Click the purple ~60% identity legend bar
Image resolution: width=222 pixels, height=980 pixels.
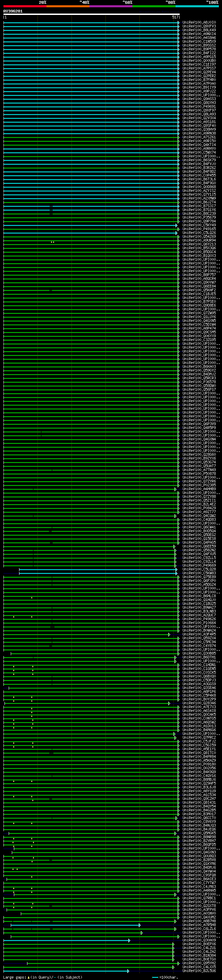point(111,6)
